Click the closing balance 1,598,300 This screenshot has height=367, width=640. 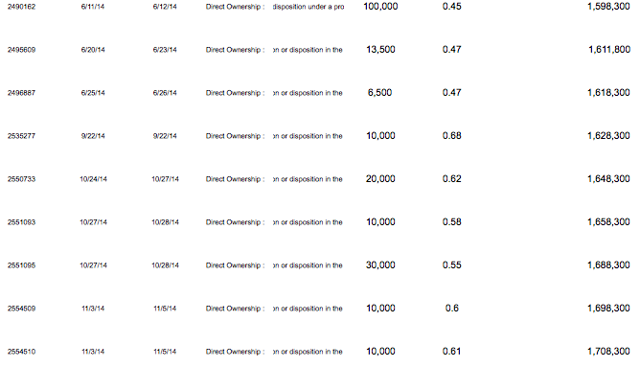pyautogui.click(x=609, y=7)
